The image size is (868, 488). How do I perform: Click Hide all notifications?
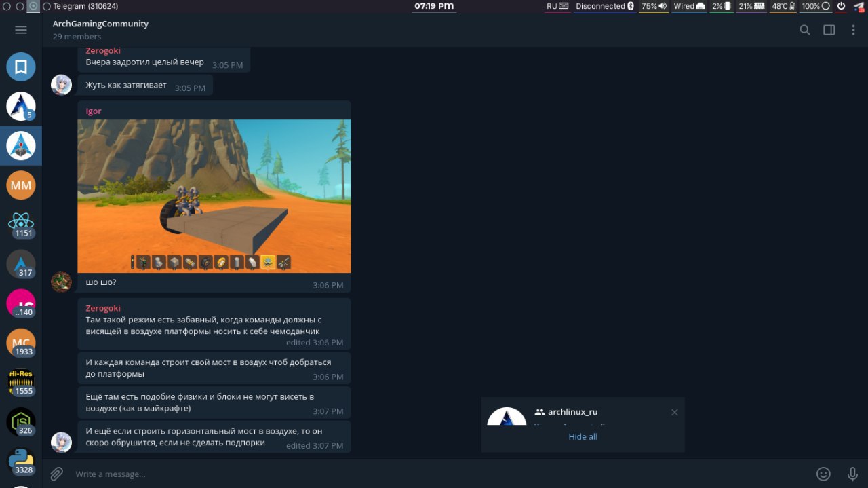tap(583, 436)
